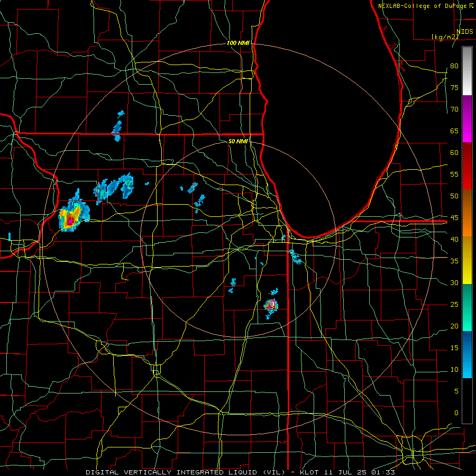Click the black bottom segment of the VIL scale
The image size is (476, 476).
coord(467,401)
